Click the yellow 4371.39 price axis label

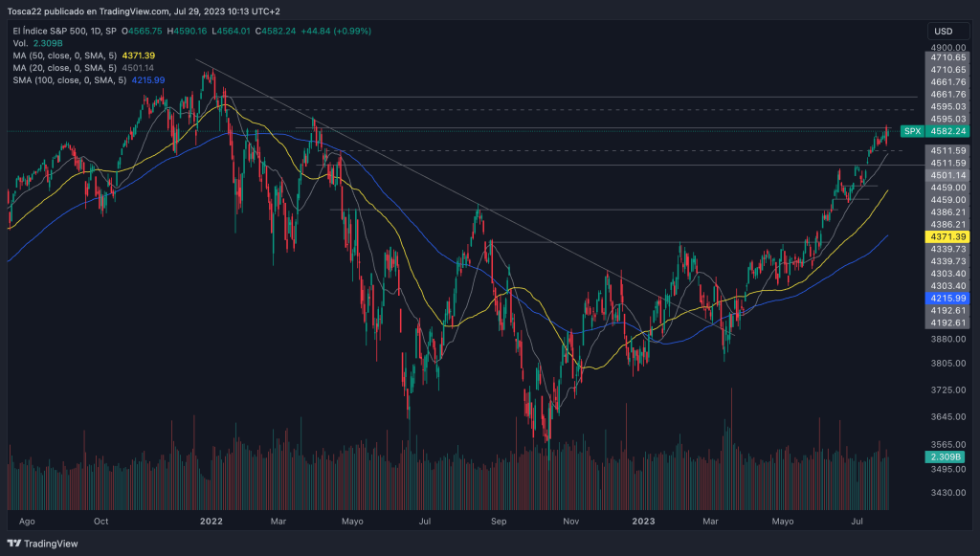[x=946, y=236]
